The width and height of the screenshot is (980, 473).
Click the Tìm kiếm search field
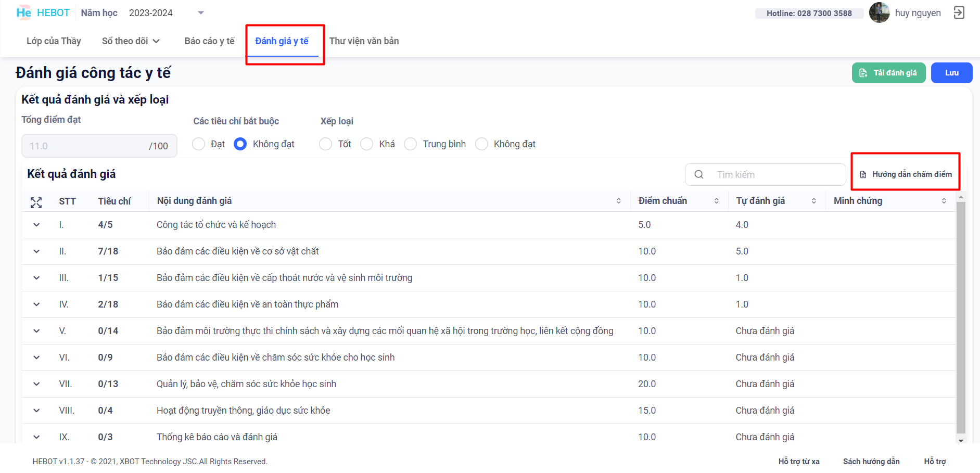[x=775, y=175]
